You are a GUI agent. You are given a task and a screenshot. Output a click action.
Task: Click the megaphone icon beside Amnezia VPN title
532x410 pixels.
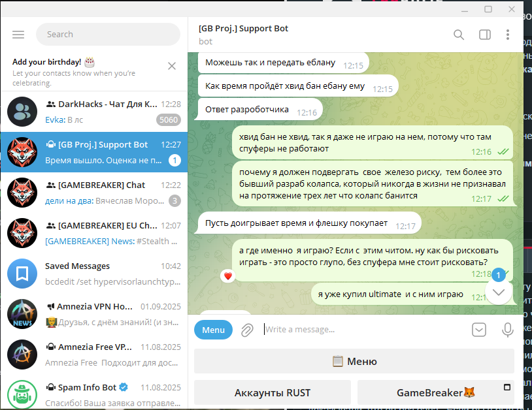pyautogui.click(x=50, y=307)
